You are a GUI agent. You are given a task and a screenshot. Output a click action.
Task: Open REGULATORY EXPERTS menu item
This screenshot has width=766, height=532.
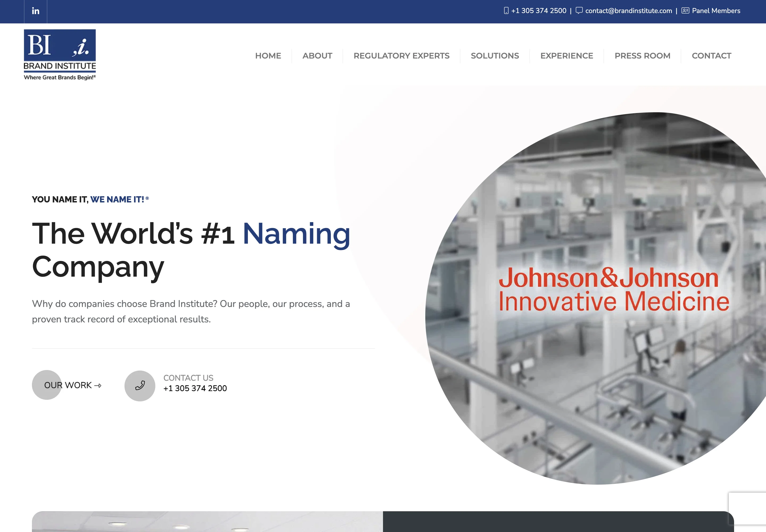(401, 56)
